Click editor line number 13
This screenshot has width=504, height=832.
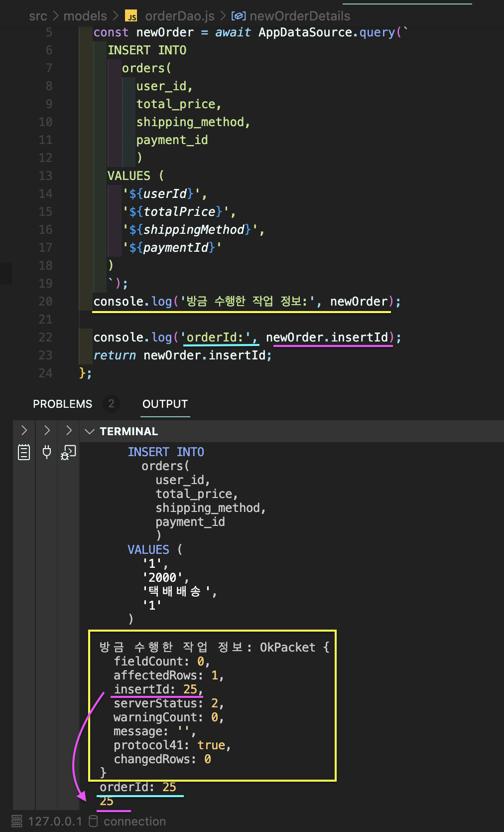coord(45,176)
